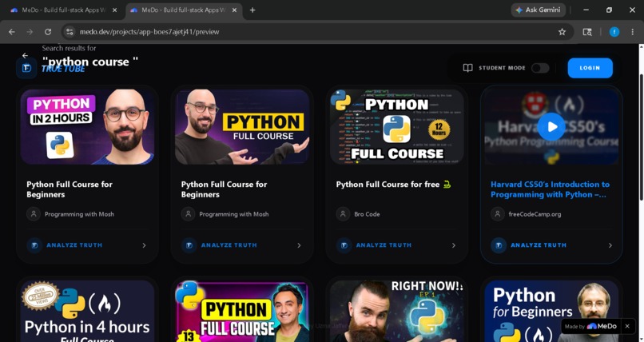Click the channel avatar icon next to Bro Code
644x342 pixels.
click(343, 214)
